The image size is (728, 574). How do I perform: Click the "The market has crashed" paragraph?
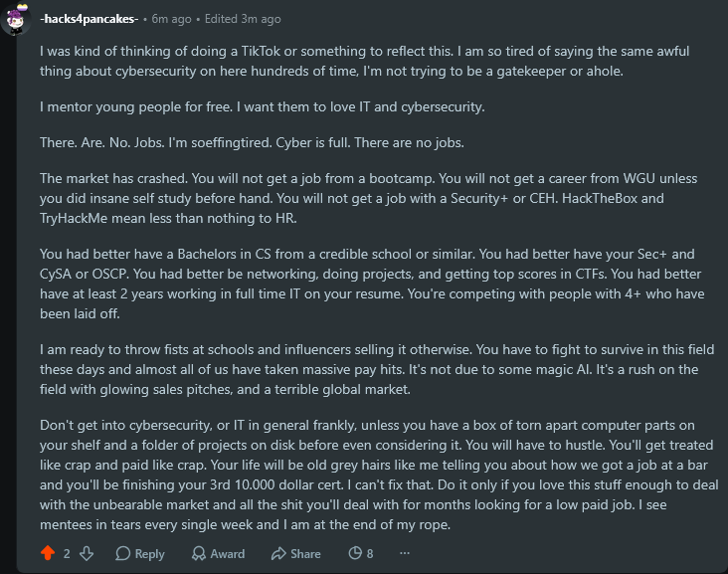pyautogui.click(x=369, y=198)
